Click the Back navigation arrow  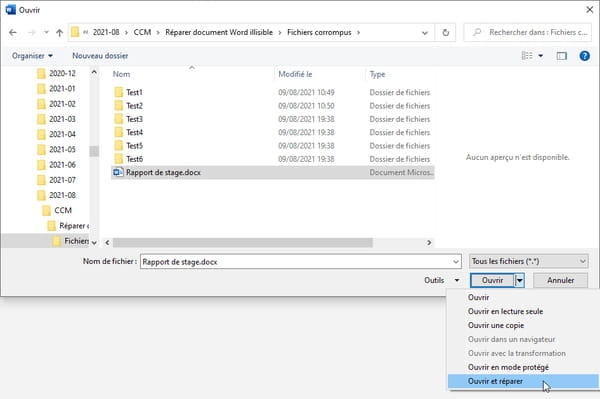13,33
